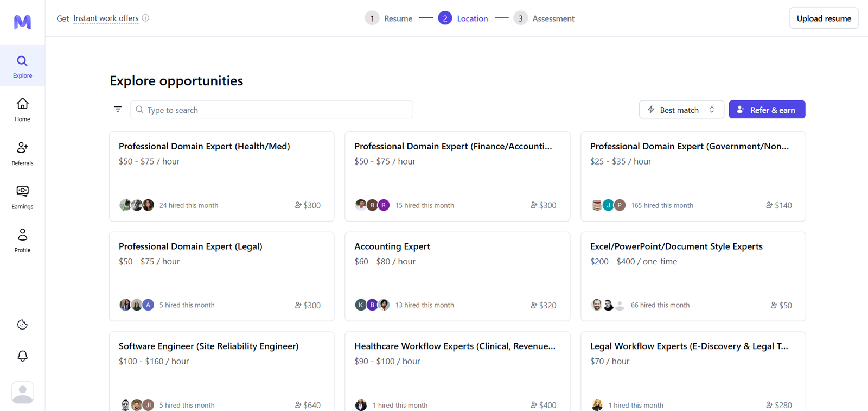868x411 pixels.
Task: Open notifications bell icon
Action: click(x=22, y=356)
